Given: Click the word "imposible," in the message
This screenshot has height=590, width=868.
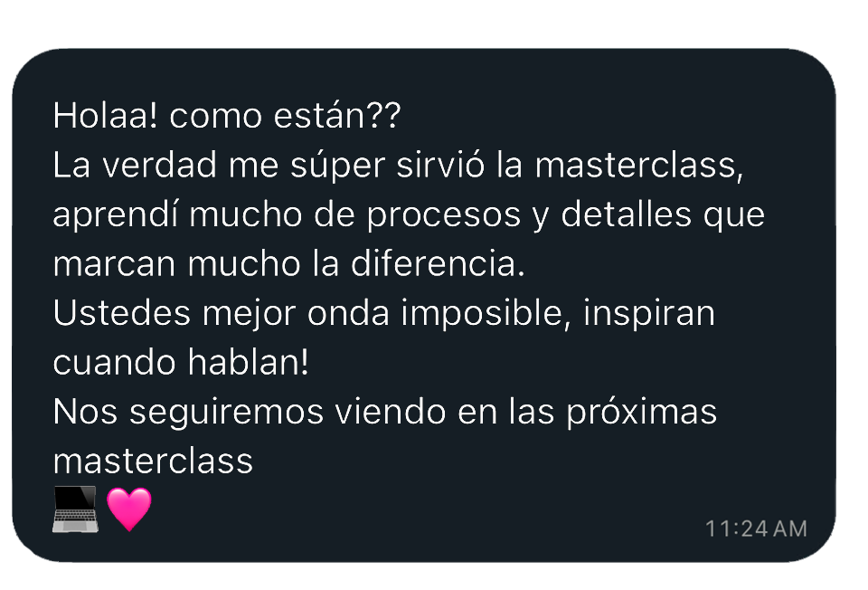Looking at the screenshot, I should 486,313.
